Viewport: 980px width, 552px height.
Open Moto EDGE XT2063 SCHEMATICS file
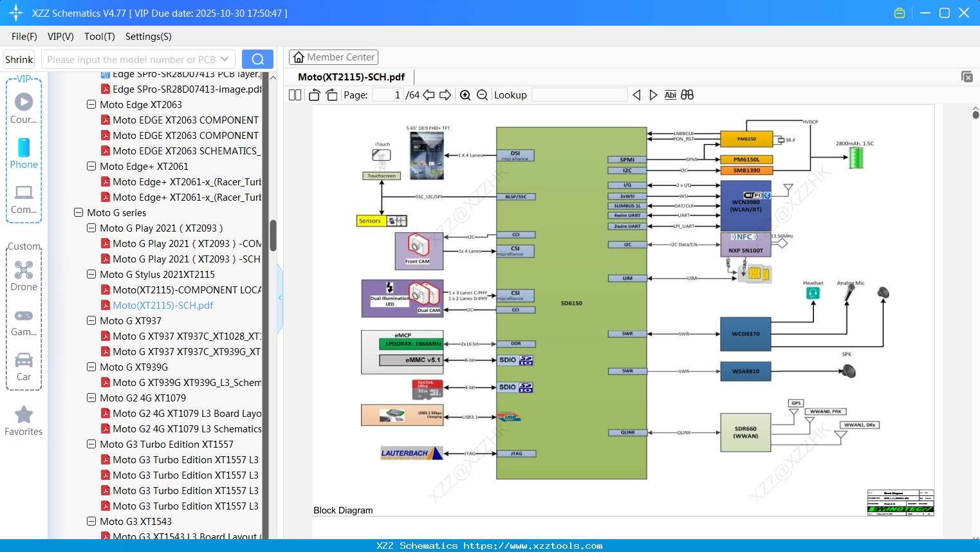(187, 151)
